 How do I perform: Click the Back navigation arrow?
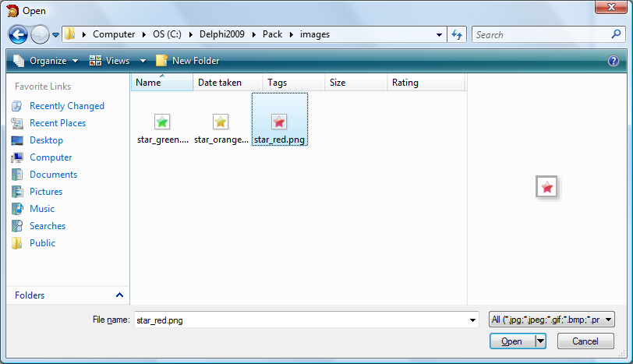pyautogui.click(x=18, y=35)
